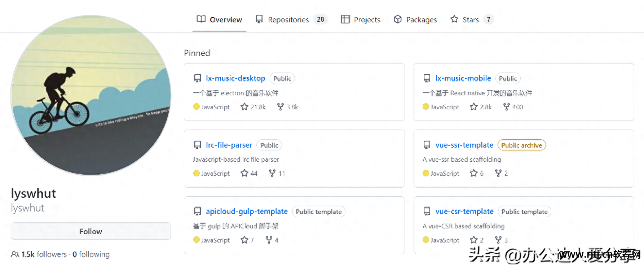Open the vue-ssr-template repository link

pyautogui.click(x=464, y=145)
